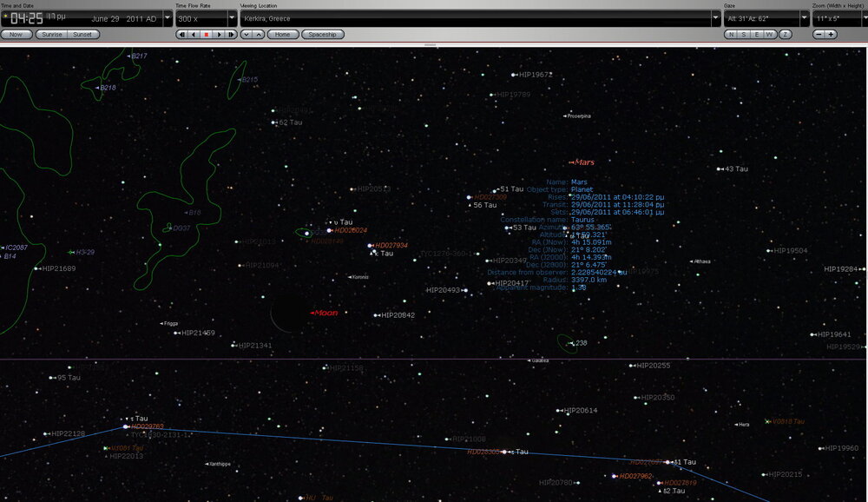Zoom out with the minus icon
This screenshot has height=502, width=868.
(819, 34)
